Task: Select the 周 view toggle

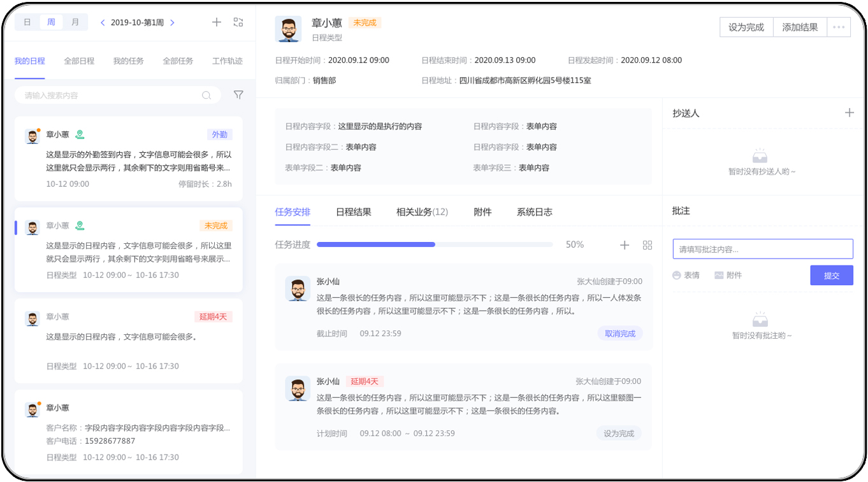Action: (51, 22)
